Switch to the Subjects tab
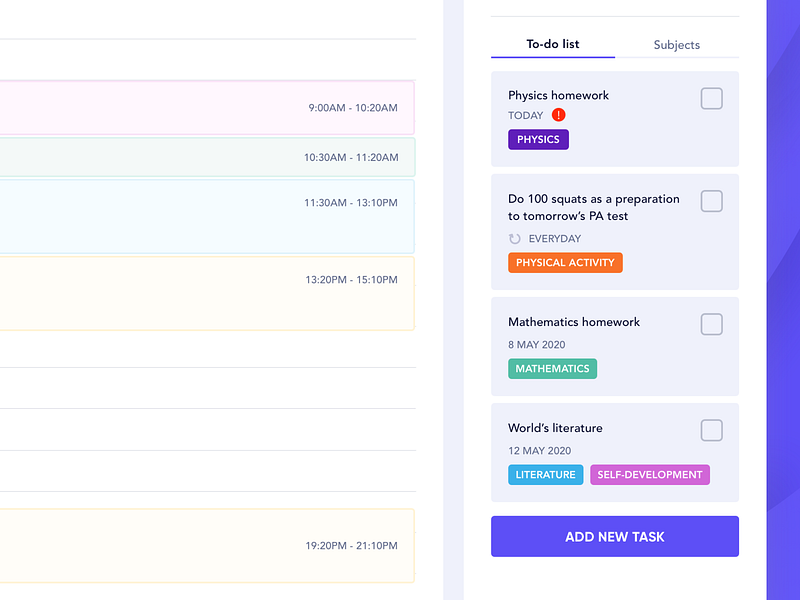 [677, 44]
